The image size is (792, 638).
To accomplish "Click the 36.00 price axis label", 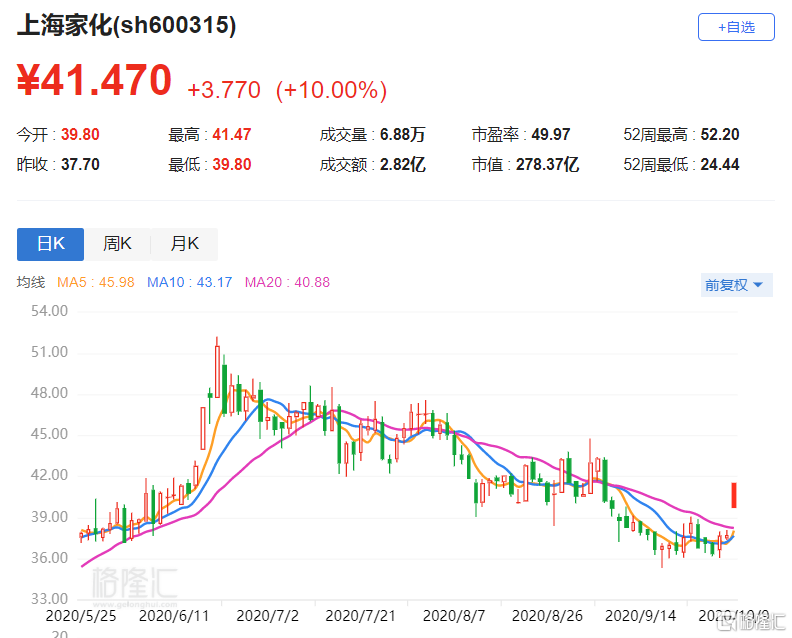I will 50,558.
